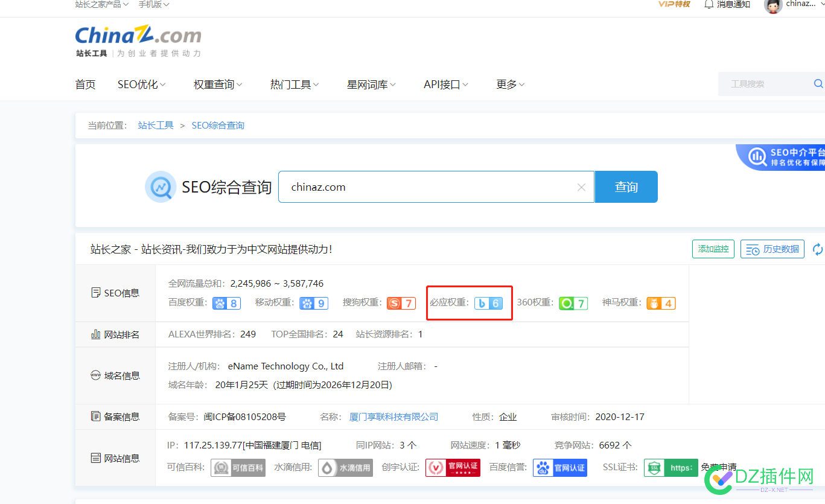Click 站长资源排名 value 1
The height and width of the screenshot is (504, 825).
click(x=420, y=334)
